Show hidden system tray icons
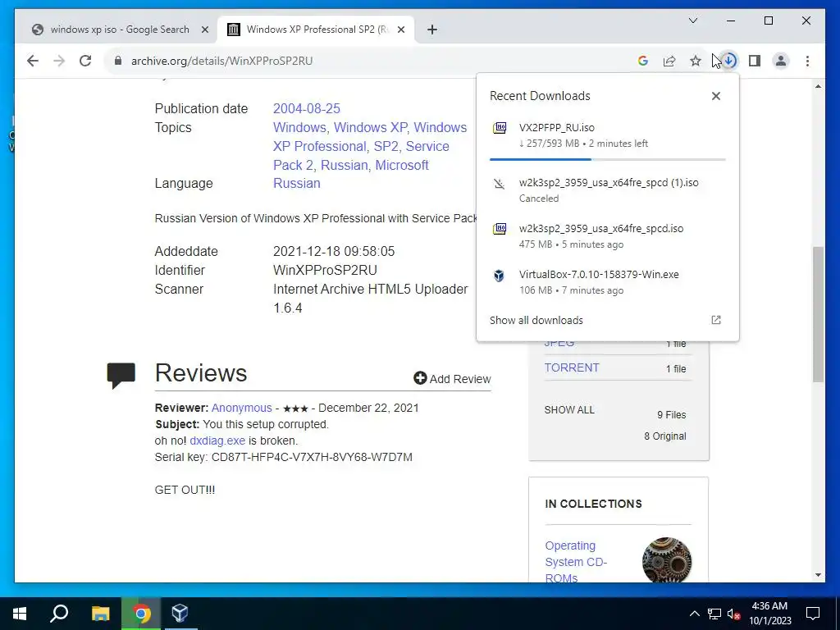 pyautogui.click(x=694, y=614)
